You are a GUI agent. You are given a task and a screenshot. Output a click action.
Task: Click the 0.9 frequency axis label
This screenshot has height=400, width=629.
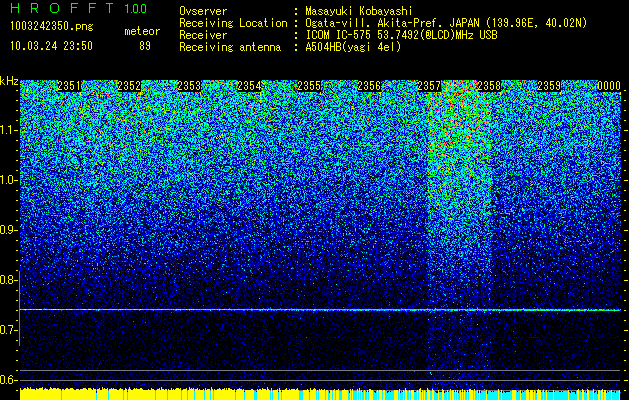7,230
